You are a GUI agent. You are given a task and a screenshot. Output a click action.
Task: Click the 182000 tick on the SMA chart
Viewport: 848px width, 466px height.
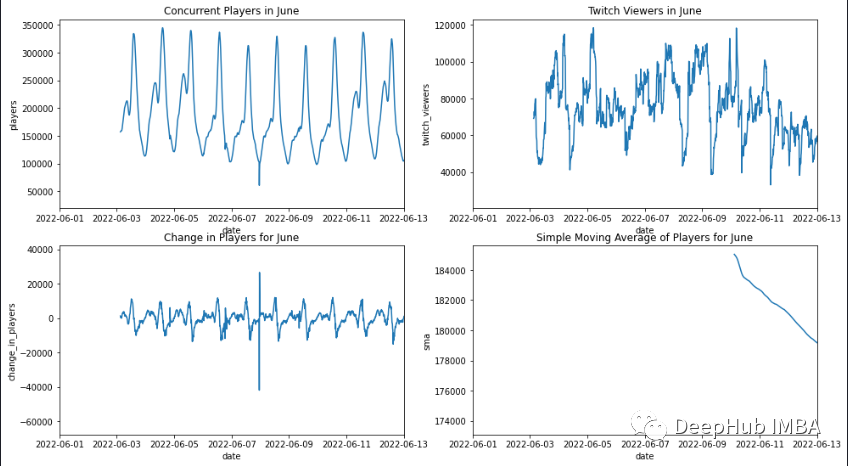tap(450, 301)
